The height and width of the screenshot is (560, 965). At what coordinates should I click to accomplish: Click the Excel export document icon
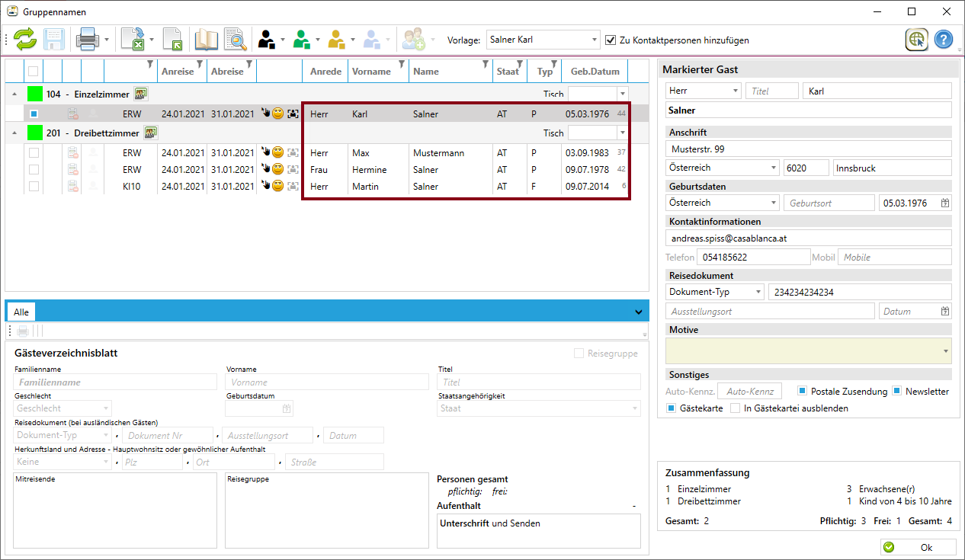tap(133, 40)
